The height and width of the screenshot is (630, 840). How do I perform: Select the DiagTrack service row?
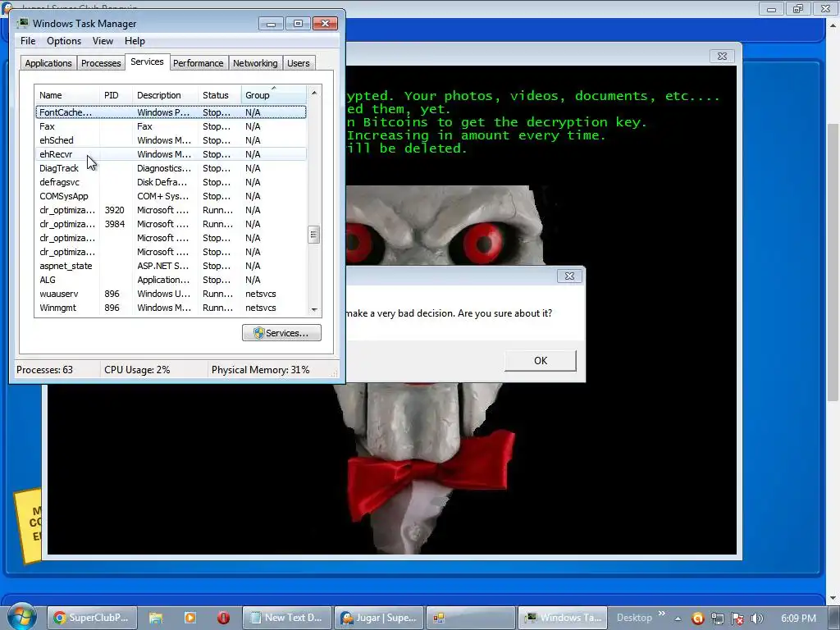[x=171, y=168]
